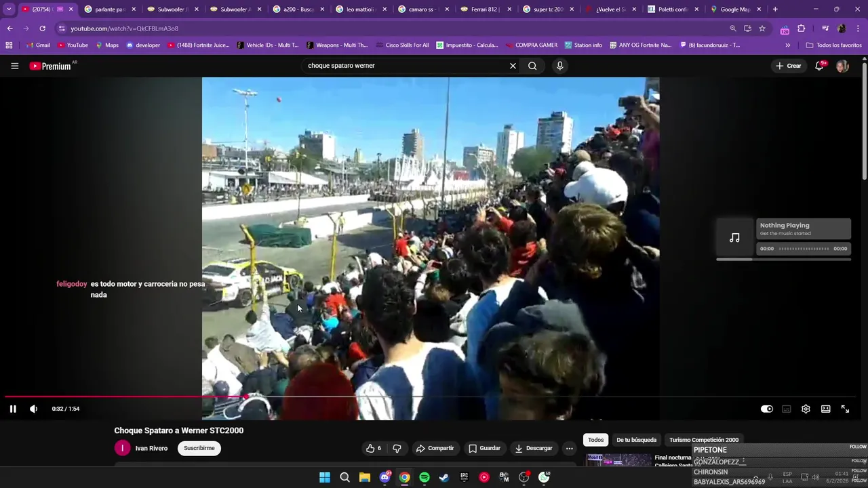Image resolution: width=868 pixels, height=488 pixels.
Task: Open Epic Games launcher from taskbar
Action: click(465, 477)
